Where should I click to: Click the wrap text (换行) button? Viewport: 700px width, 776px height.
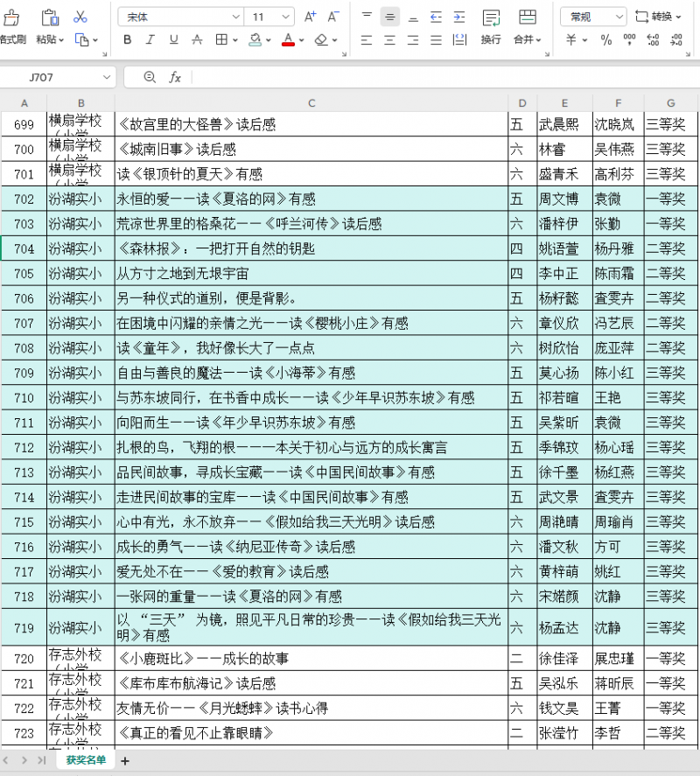[x=491, y=26]
